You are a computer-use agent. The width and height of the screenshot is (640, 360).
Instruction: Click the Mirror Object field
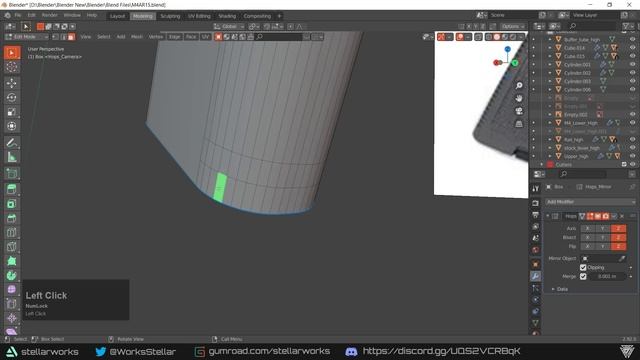603,259
